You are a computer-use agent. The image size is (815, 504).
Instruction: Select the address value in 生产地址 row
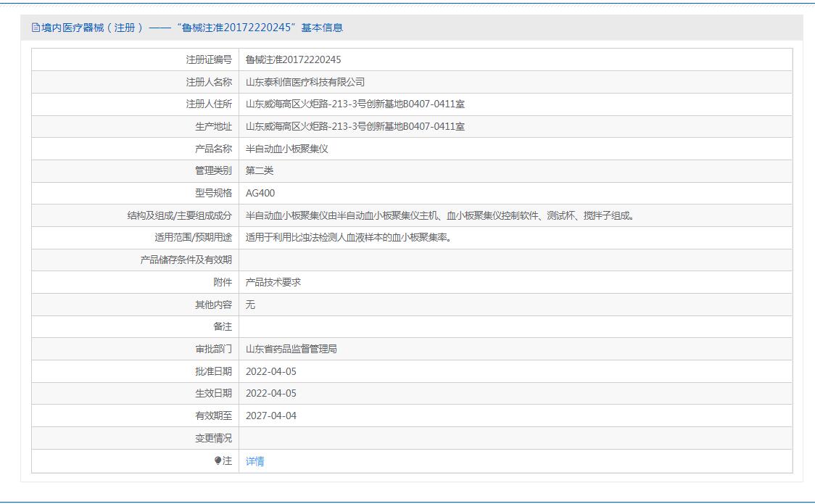355,127
